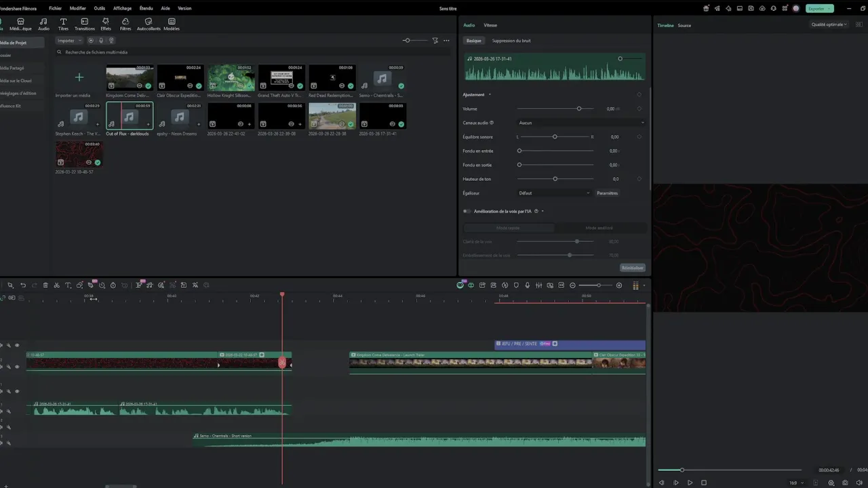868x488 pixels.
Task: Click the zoom in plus on timeline
Action: (x=618, y=285)
